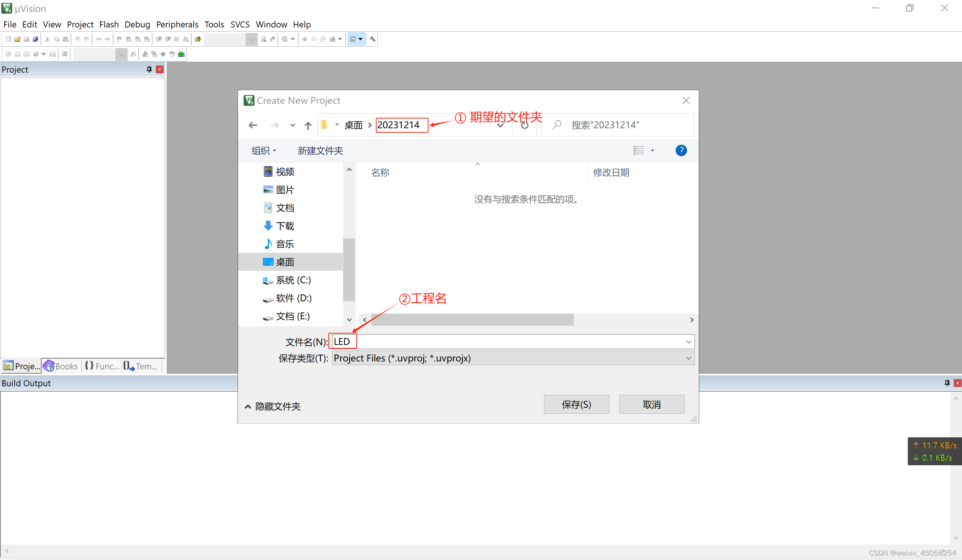The width and height of the screenshot is (962, 560).
Task: Expand the 文件名 field dropdown arrow
Action: point(688,341)
